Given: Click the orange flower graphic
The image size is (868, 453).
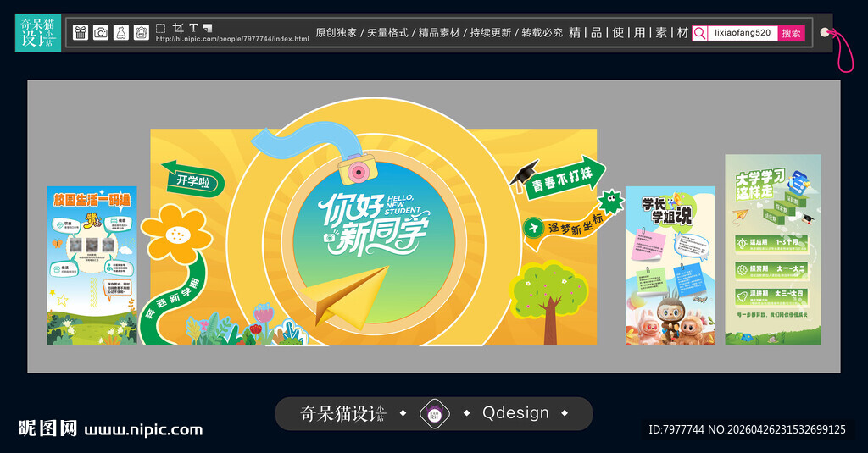Looking at the screenshot, I should point(176,234).
